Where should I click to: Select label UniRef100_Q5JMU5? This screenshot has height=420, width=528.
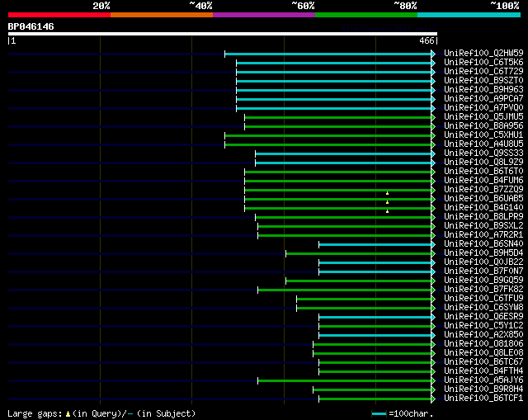[x=483, y=116]
